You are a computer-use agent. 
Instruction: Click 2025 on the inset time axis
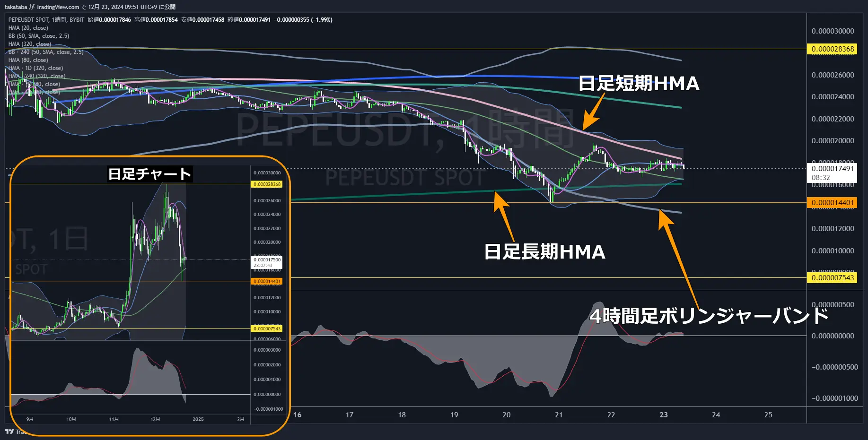coord(198,419)
